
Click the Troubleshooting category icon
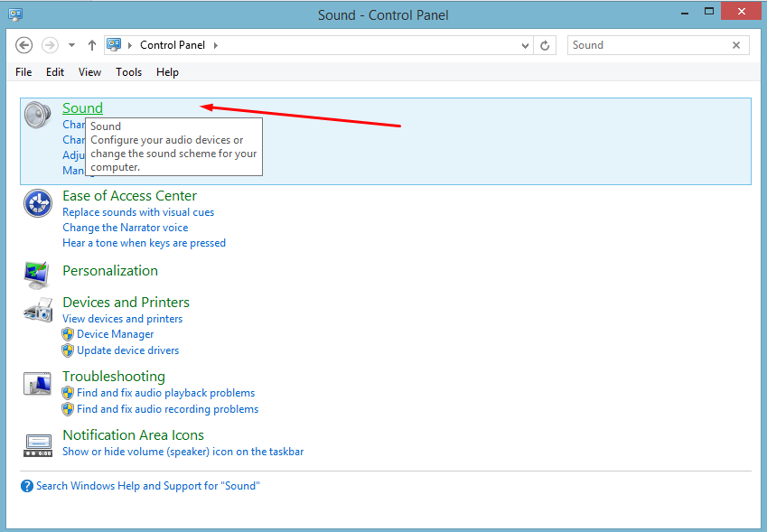37,383
